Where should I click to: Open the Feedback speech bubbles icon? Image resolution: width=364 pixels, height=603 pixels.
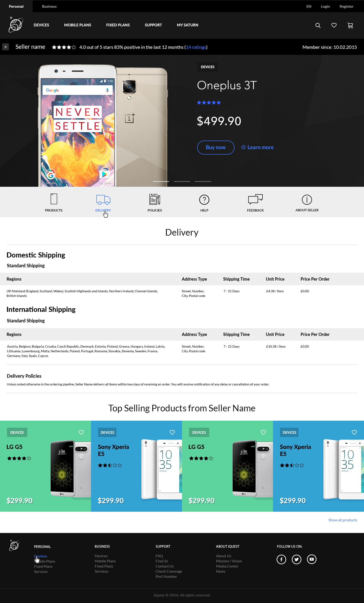[x=255, y=199]
